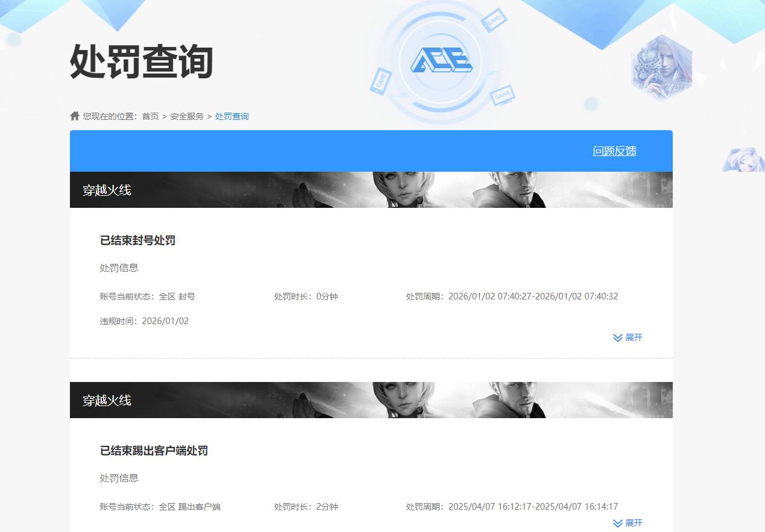This screenshot has height=532, width=765.
Task: Click the 处罚信息 label in the first record
Action: coord(119,267)
